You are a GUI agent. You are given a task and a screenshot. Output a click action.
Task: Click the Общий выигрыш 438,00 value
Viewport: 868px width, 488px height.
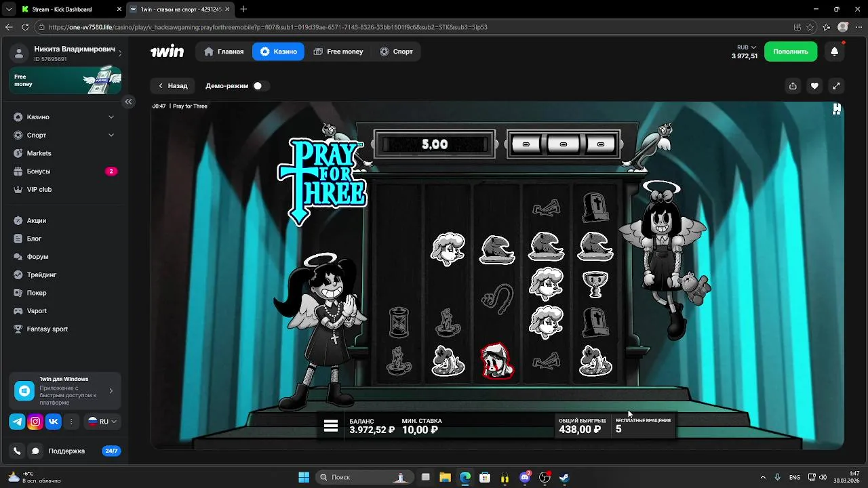pos(580,430)
